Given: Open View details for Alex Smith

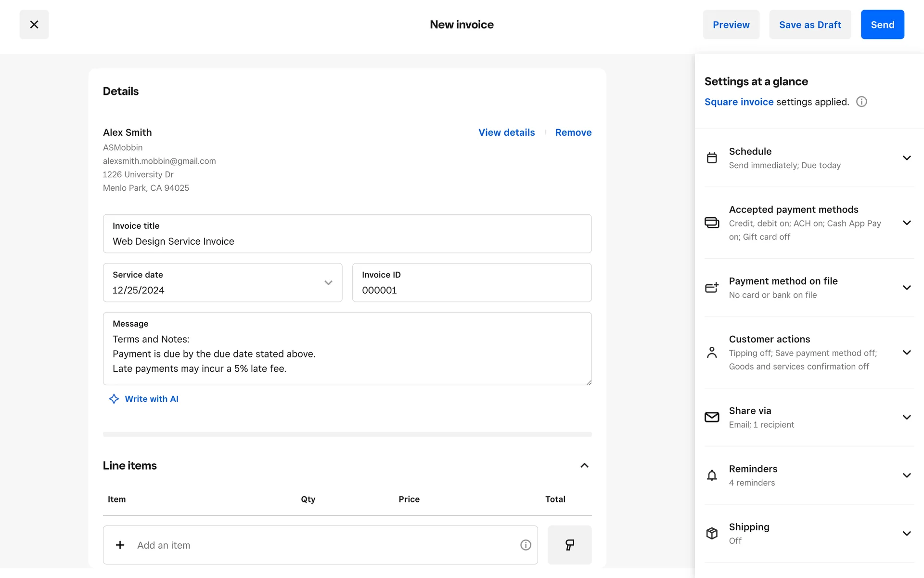Looking at the screenshot, I should click(x=506, y=132).
